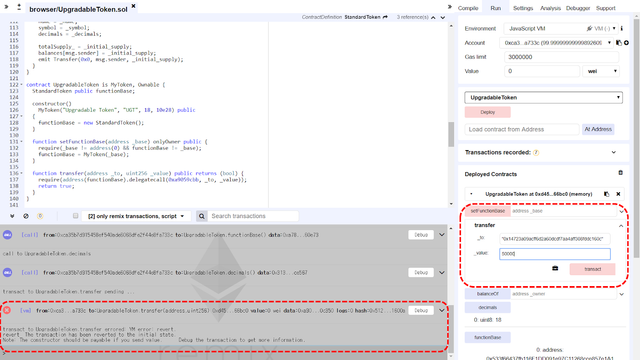Click the address _base input field

point(563,211)
